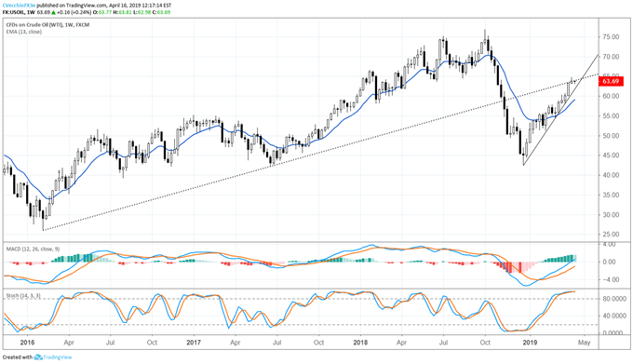Click the TradingView logo icon at bottom
This screenshot has height=364, width=633.
tap(38, 357)
